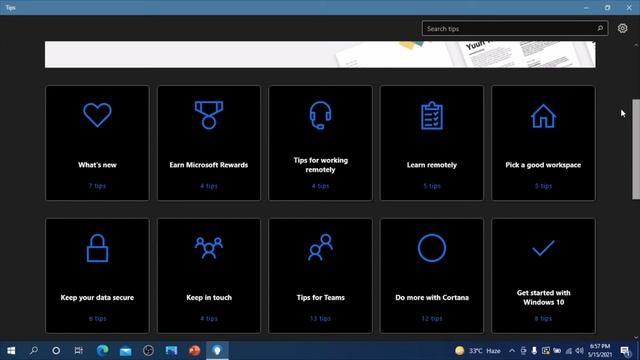Click the microphone tray icon

[534, 351]
